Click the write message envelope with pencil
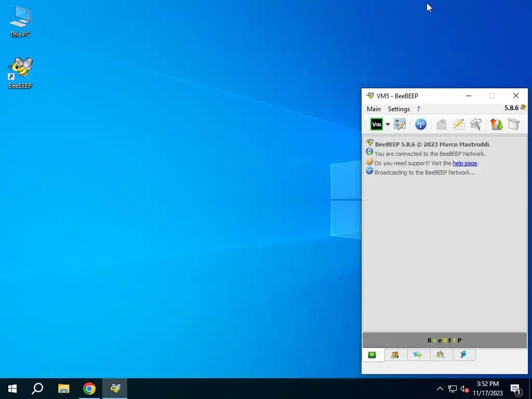Screen dimensions: 532x399 pos(458,124)
